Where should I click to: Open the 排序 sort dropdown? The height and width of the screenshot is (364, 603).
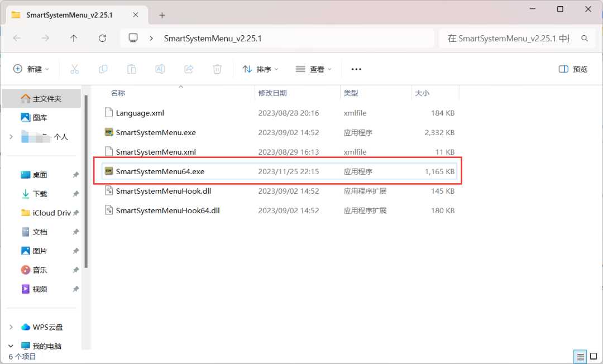[260, 69]
